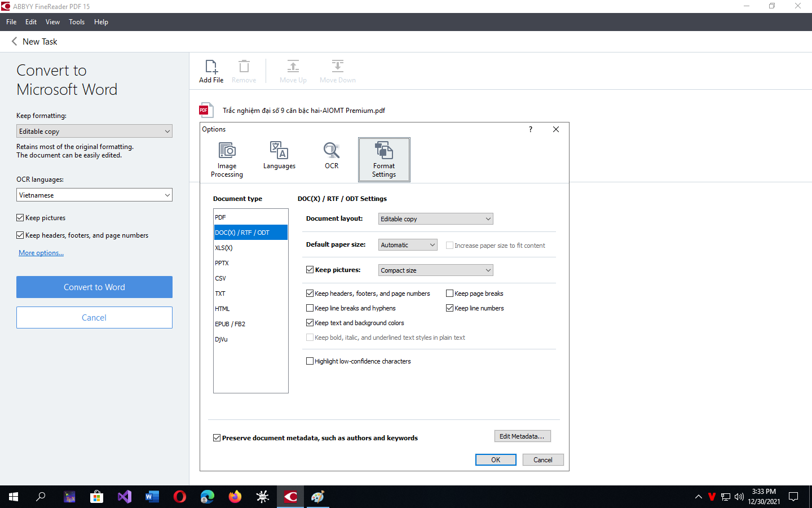Select HTML document type

[x=250, y=309]
